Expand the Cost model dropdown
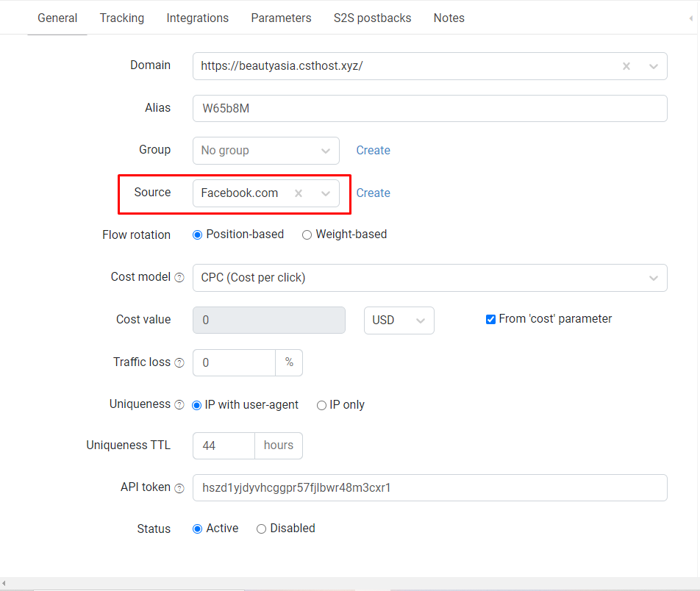Image resolution: width=700 pixels, height=591 pixels. [430, 278]
